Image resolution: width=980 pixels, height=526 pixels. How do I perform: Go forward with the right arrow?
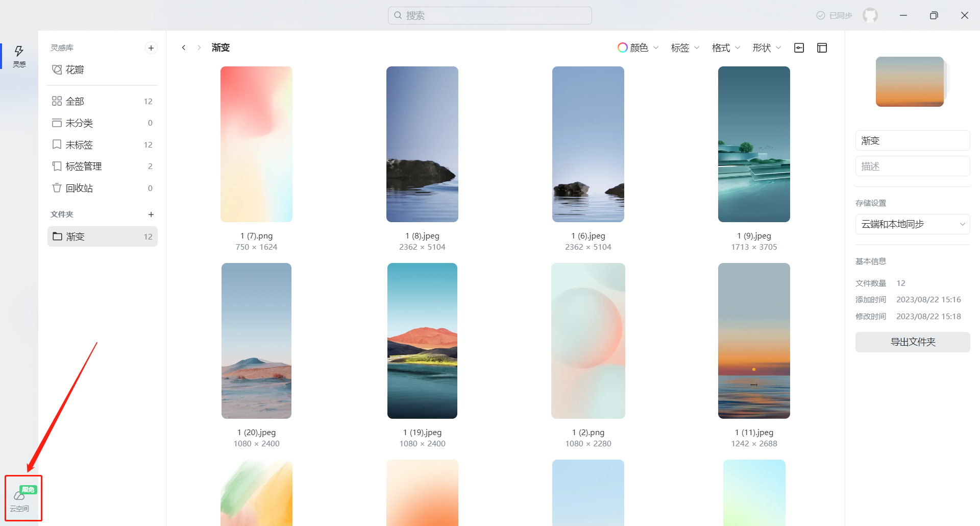point(199,47)
